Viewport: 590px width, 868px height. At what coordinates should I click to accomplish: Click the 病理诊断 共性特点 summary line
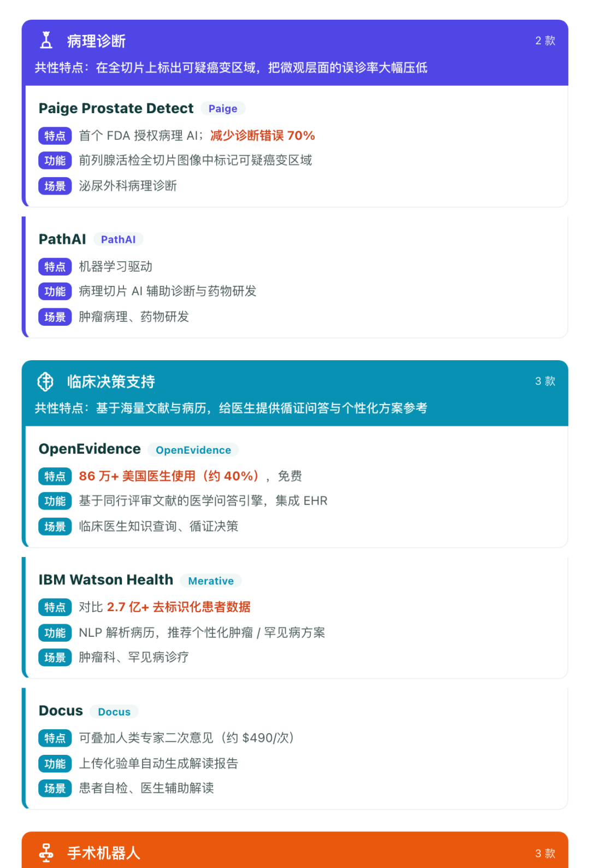231,68
